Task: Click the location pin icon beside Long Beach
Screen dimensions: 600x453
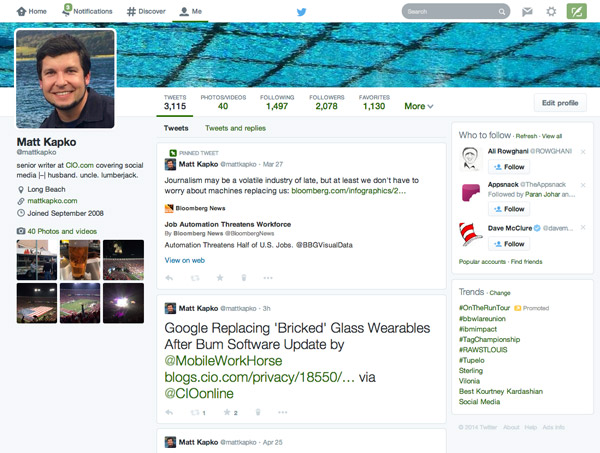Action: pos(21,189)
